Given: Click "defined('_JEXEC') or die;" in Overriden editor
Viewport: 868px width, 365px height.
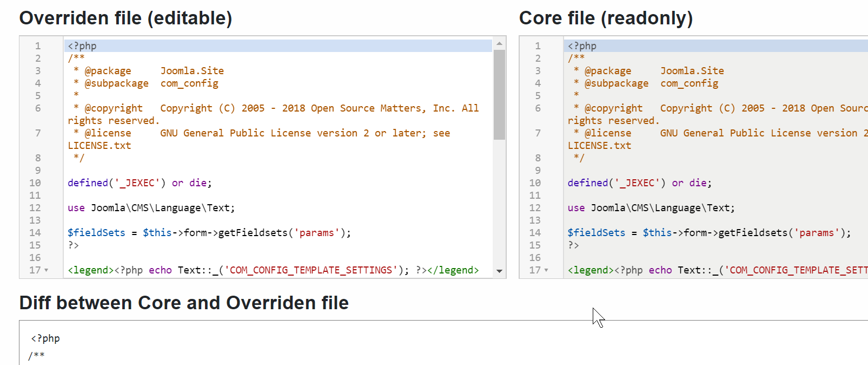Looking at the screenshot, I should [x=140, y=183].
